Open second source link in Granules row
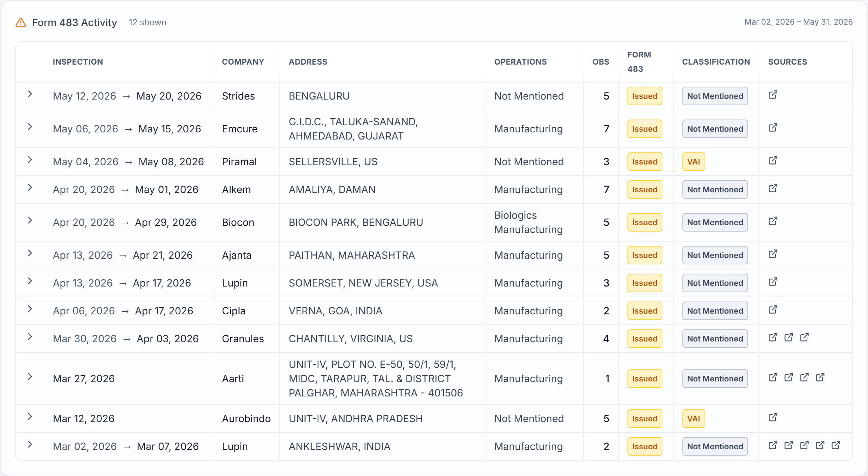Image resolution: width=868 pixels, height=476 pixels. click(788, 338)
